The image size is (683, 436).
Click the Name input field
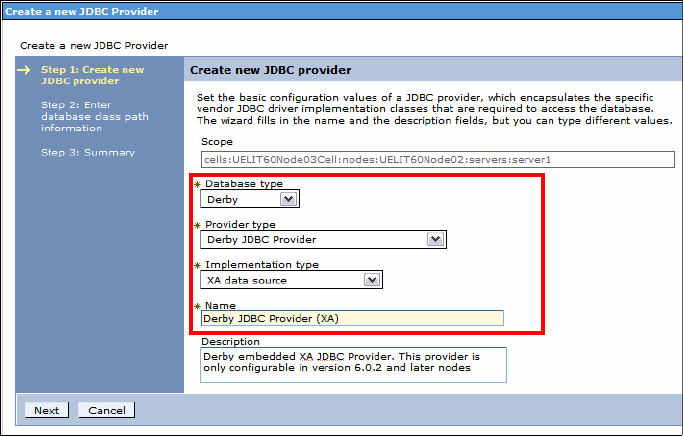(352, 318)
